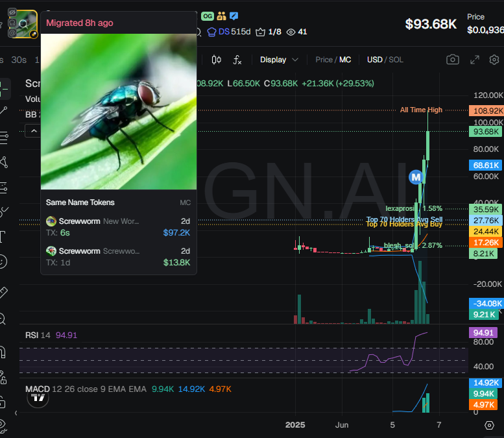The height and width of the screenshot is (438, 504).
Task: Click the 68.61K blue price tag
Action: (486, 165)
